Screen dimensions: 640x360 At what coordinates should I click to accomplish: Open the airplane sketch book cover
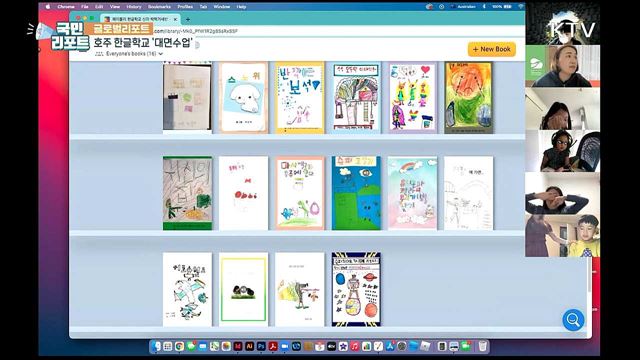click(x=187, y=289)
